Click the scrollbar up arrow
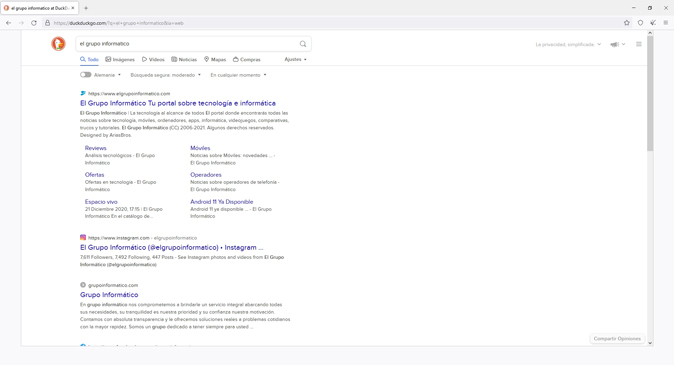Viewport: 674px width, 365px height. pos(650,33)
